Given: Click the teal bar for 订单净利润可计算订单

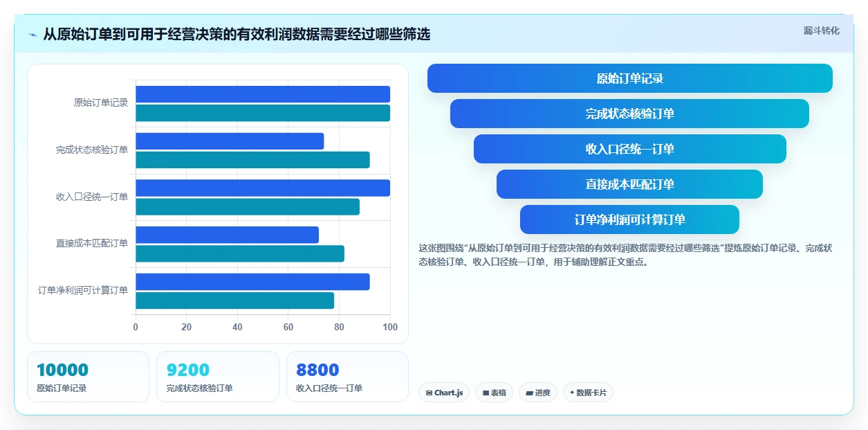Looking at the screenshot, I should pyautogui.click(x=234, y=301).
